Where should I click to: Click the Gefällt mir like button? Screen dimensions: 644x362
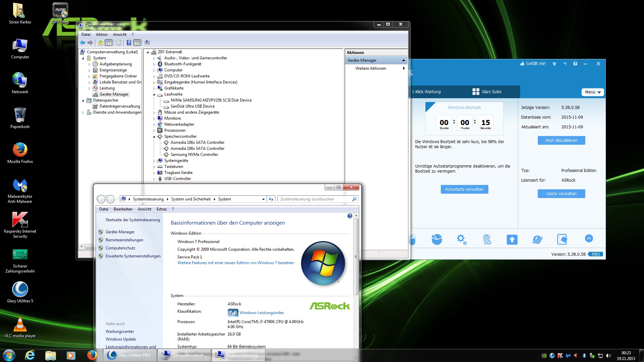point(533,64)
